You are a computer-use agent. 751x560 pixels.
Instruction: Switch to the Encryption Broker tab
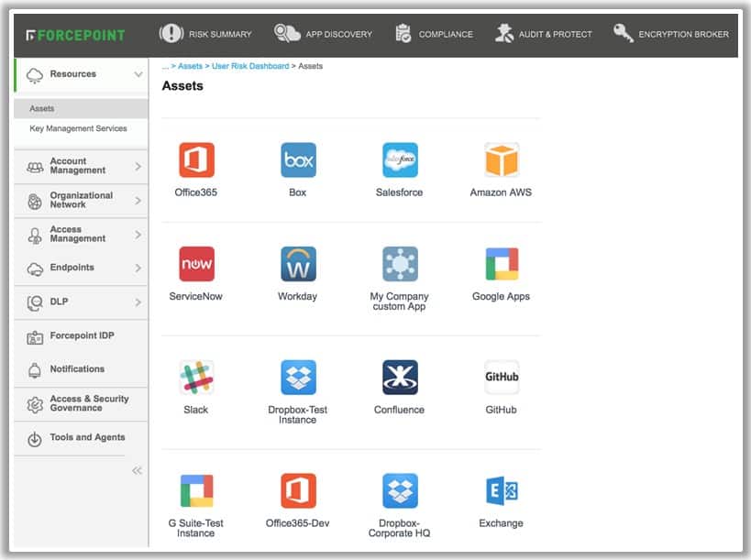click(671, 34)
